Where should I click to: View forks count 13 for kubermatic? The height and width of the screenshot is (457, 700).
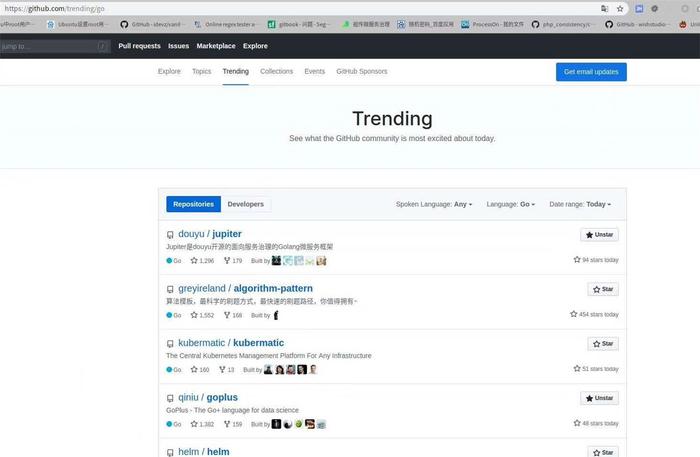click(226, 370)
